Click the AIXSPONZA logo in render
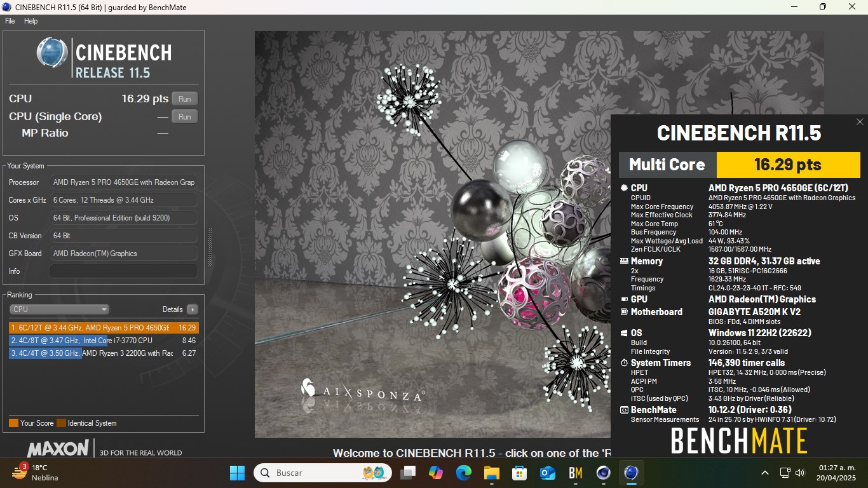The width and height of the screenshot is (868, 488). 362,393
